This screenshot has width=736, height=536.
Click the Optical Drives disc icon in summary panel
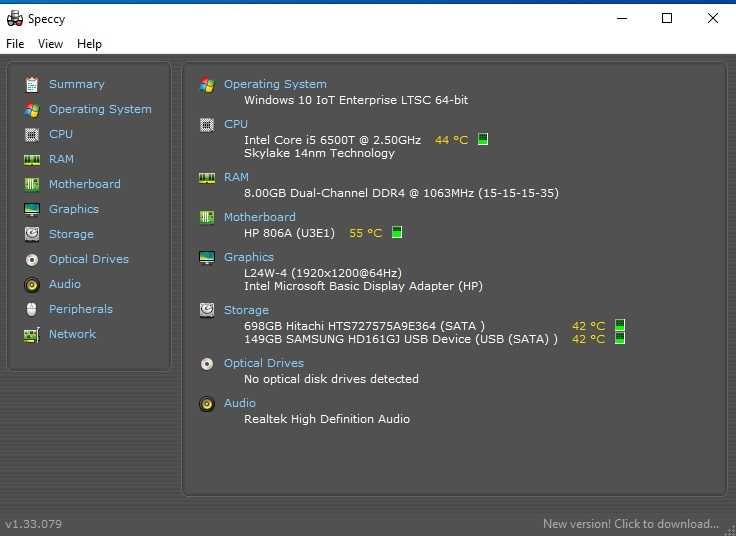(207, 364)
